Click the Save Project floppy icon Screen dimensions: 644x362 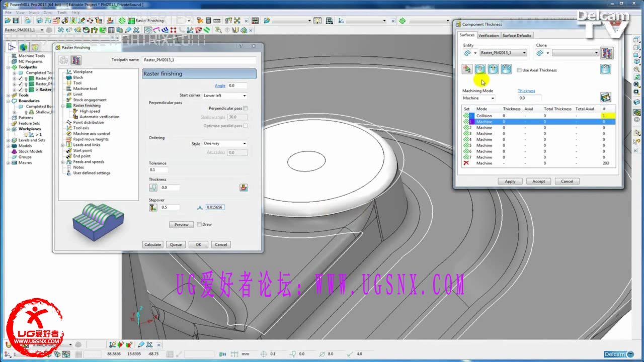click(x=16, y=21)
